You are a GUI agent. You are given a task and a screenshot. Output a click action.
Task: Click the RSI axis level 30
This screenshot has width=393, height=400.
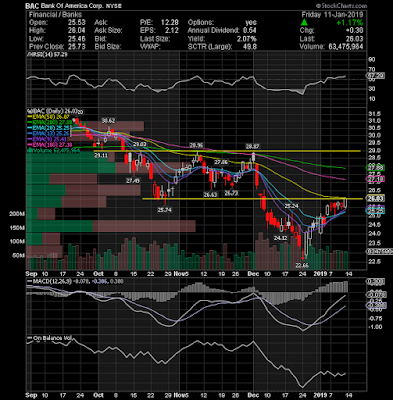(x=372, y=89)
